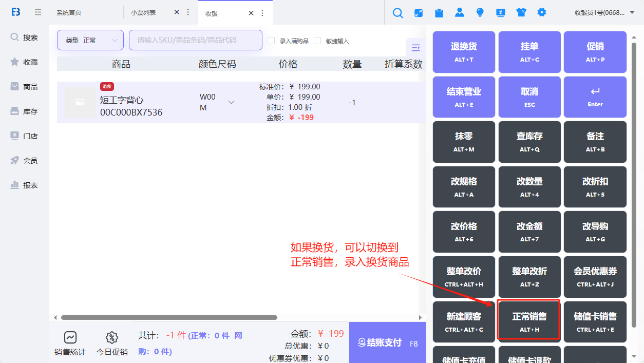This screenshot has width=644, height=363.
Task: Collapse the sidebar with the menu fold icon
Action: tap(38, 12)
